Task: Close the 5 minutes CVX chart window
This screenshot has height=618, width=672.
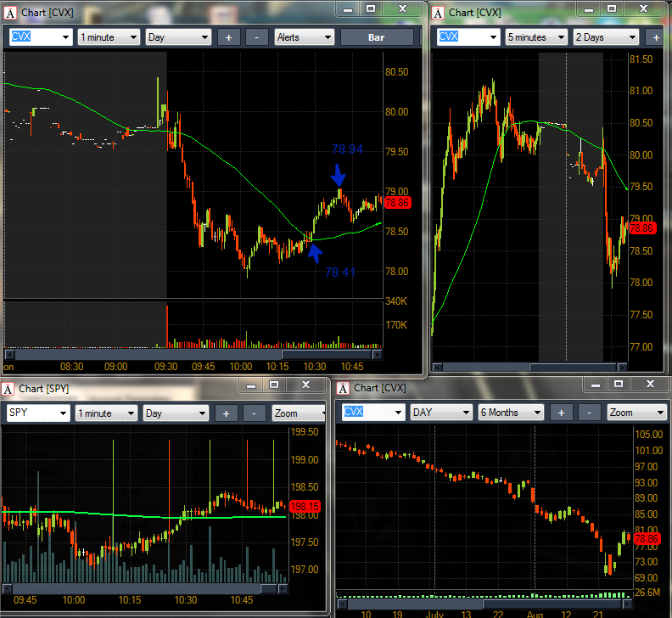Action: tap(643, 9)
